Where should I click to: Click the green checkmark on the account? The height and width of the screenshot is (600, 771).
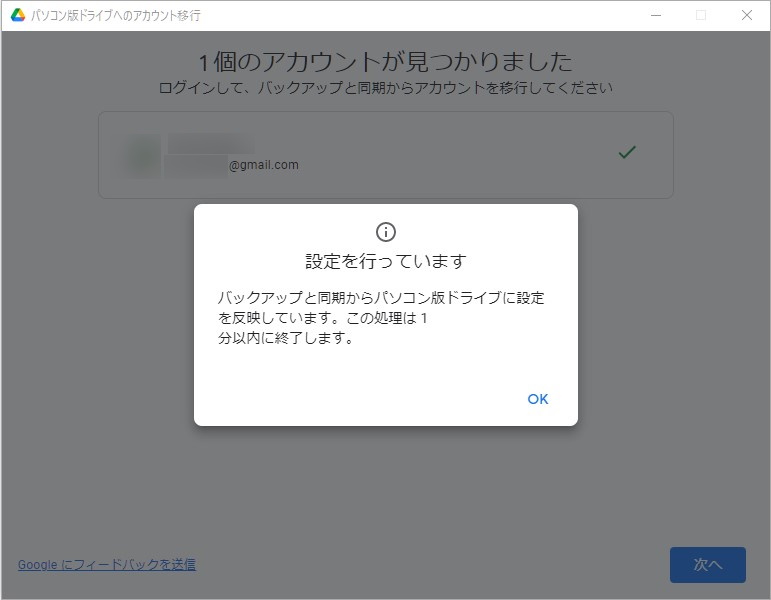tap(627, 152)
